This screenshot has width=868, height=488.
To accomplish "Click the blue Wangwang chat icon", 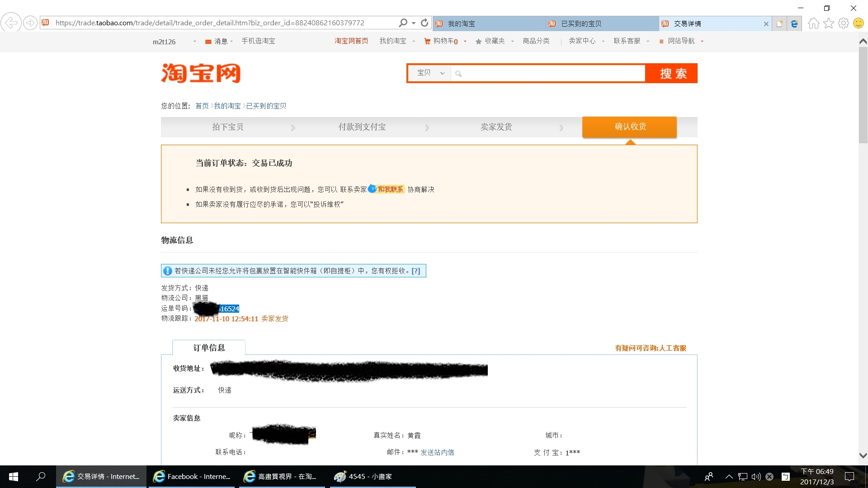I will point(372,189).
